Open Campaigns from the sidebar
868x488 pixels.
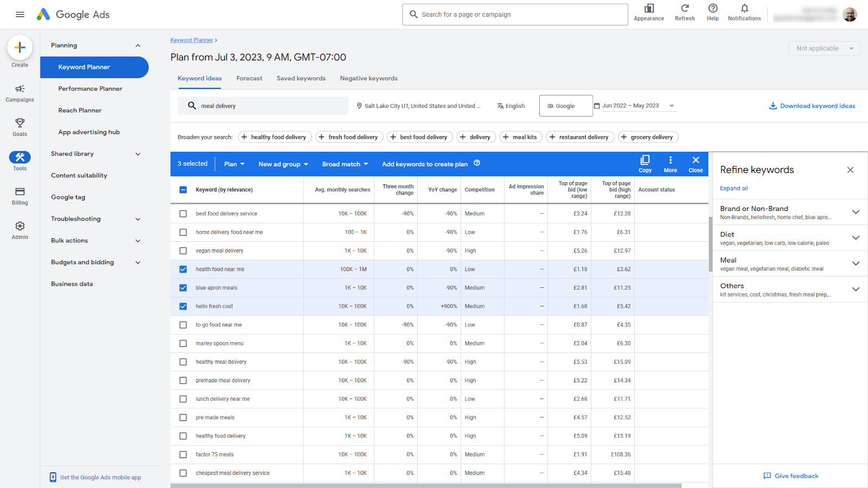20,93
